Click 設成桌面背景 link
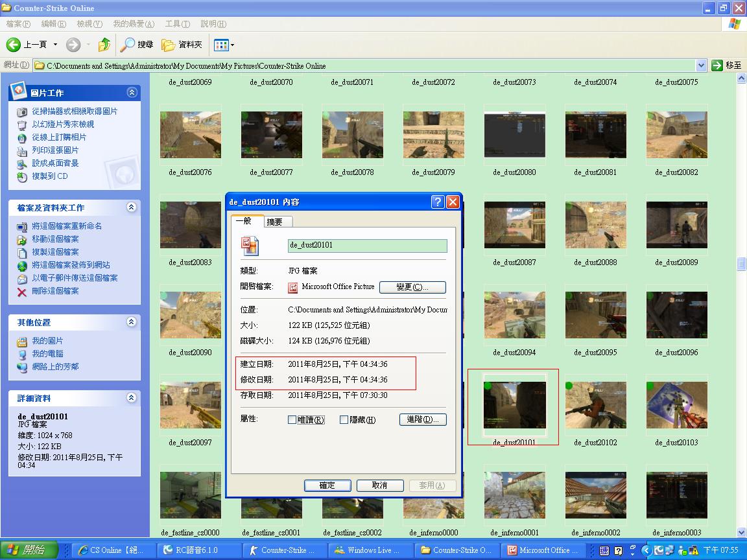The width and height of the screenshot is (747, 560). click(x=55, y=163)
